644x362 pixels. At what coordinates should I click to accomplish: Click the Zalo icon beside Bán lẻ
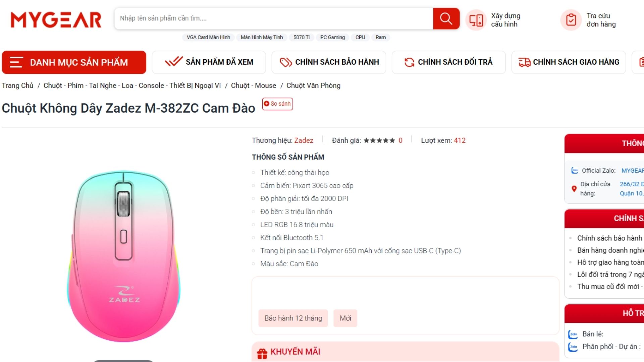point(573,334)
